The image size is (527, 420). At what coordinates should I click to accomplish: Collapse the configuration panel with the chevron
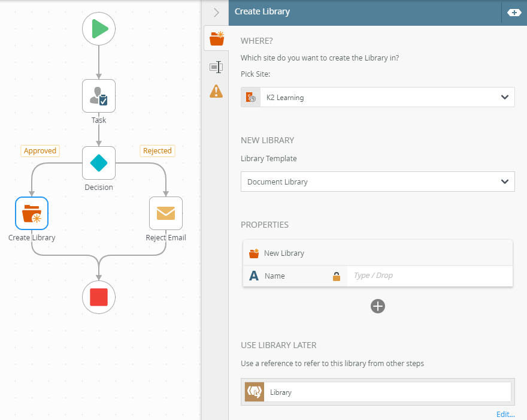(x=216, y=12)
